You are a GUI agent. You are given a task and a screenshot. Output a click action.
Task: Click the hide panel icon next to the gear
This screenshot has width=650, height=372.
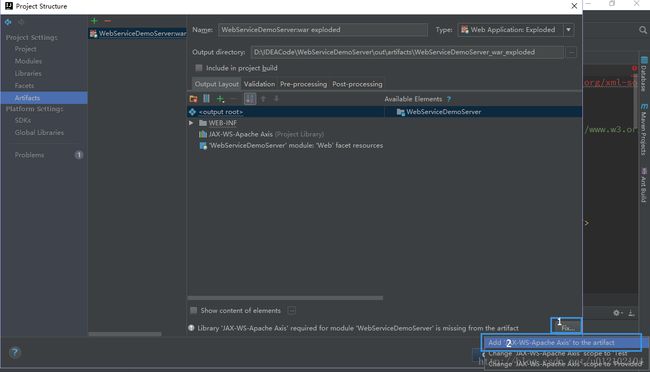pyautogui.click(x=631, y=313)
